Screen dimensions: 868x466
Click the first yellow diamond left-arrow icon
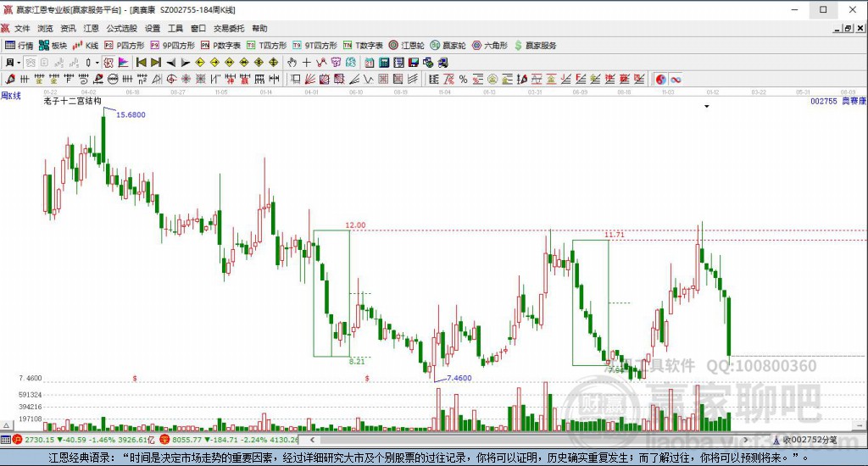(x=200, y=63)
